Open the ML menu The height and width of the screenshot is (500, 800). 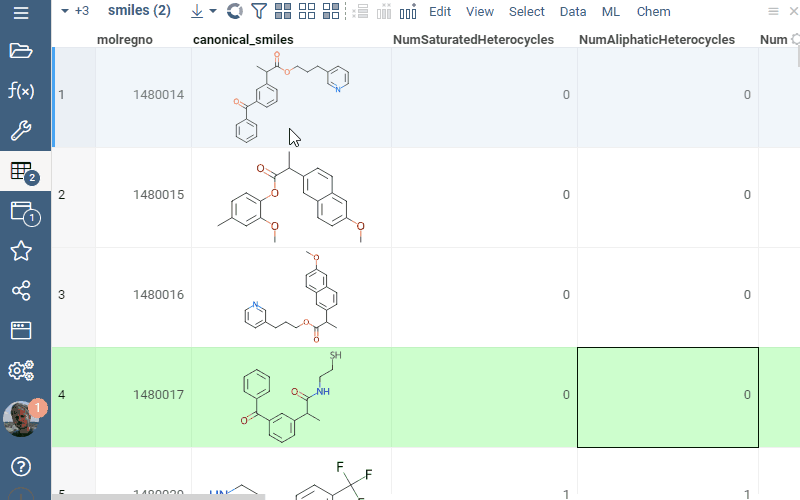[611, 12]
